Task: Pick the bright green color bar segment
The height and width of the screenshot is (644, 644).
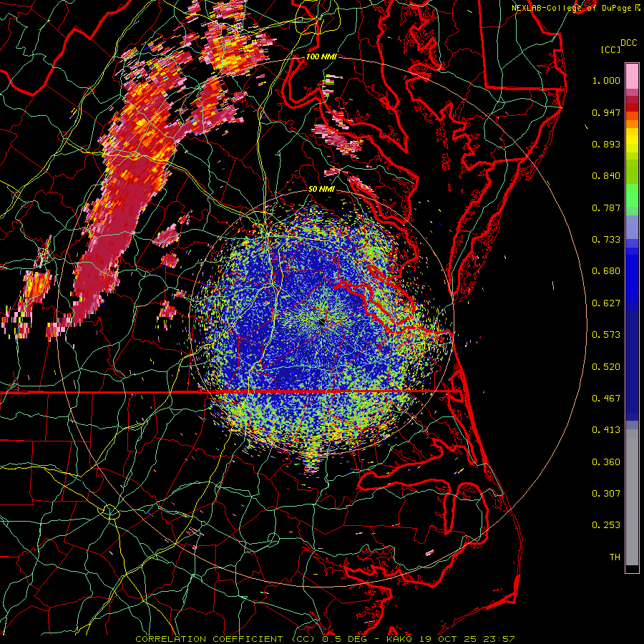Action: click(632, 195)
